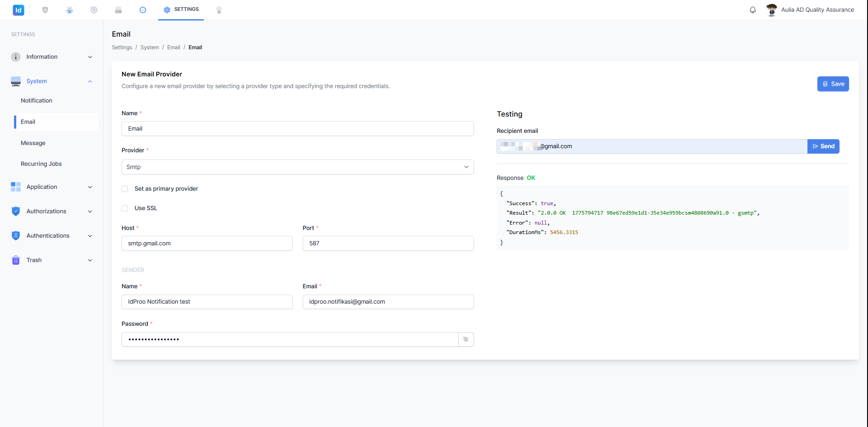Screen dimensions: 868x427
Task: Click the Response OK status text
Action: [531, 178]
